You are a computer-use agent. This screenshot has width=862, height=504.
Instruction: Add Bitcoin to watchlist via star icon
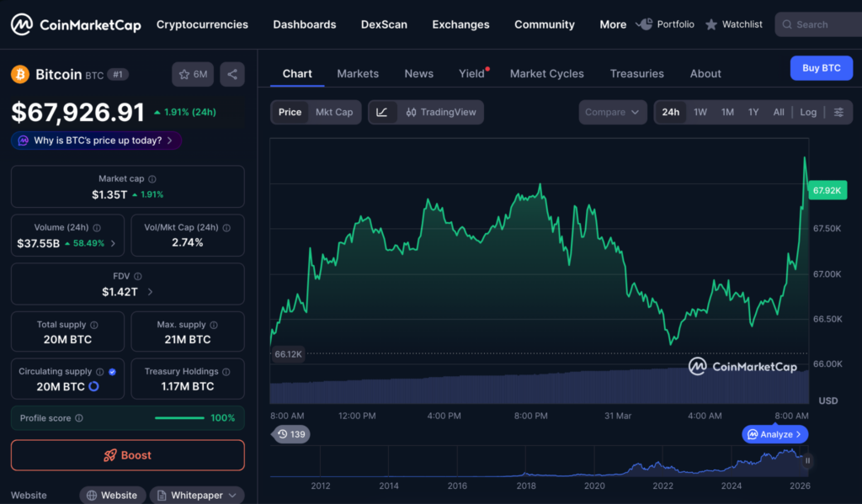184,74
